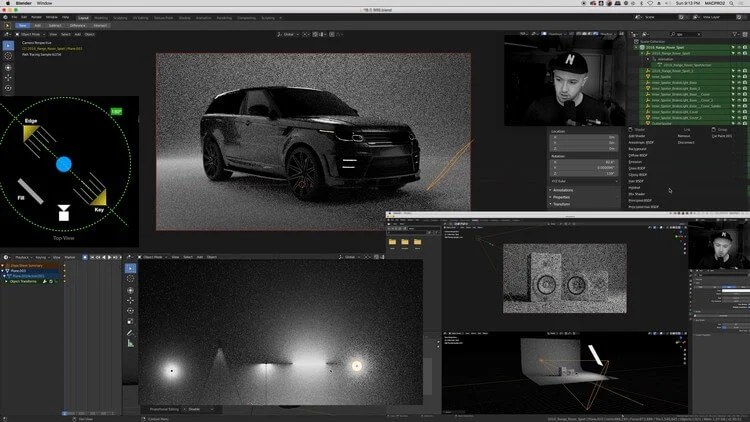Image resolution: width=750 pixels, height=422 pixels.
Task: Open the File menu
Action: pyautogui.click(x=14, y=17)
